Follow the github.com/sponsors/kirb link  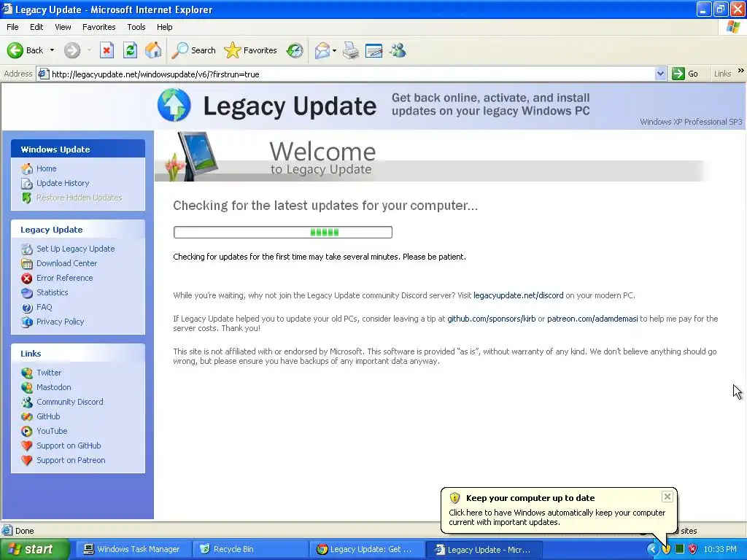[x=491, y=319]
